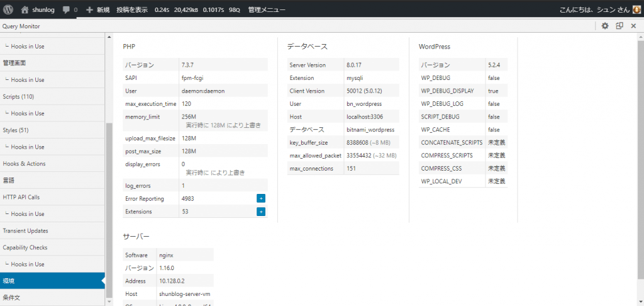
Task: Open Scripts (110) panel
Action: [x=53, y=97]
